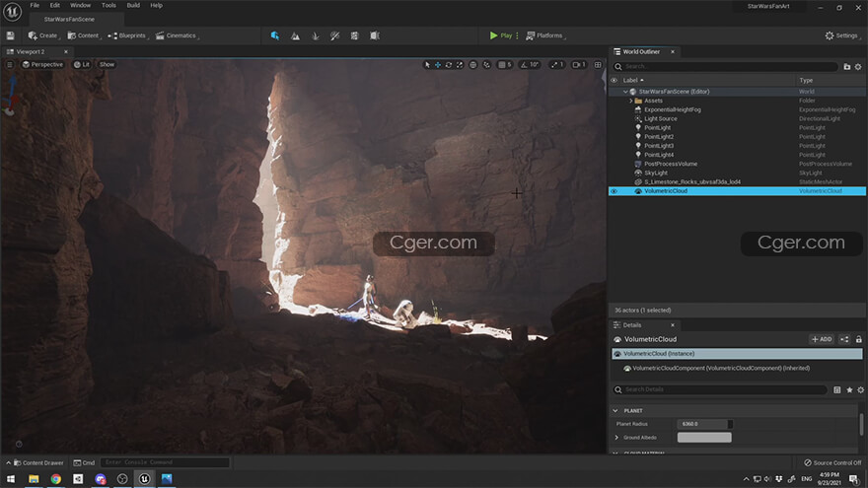The height and width of the screenshot is (488, 868).
Task: Toggle property matrix icon in Details
Action: pyautogui.click(x=837, y=390)
